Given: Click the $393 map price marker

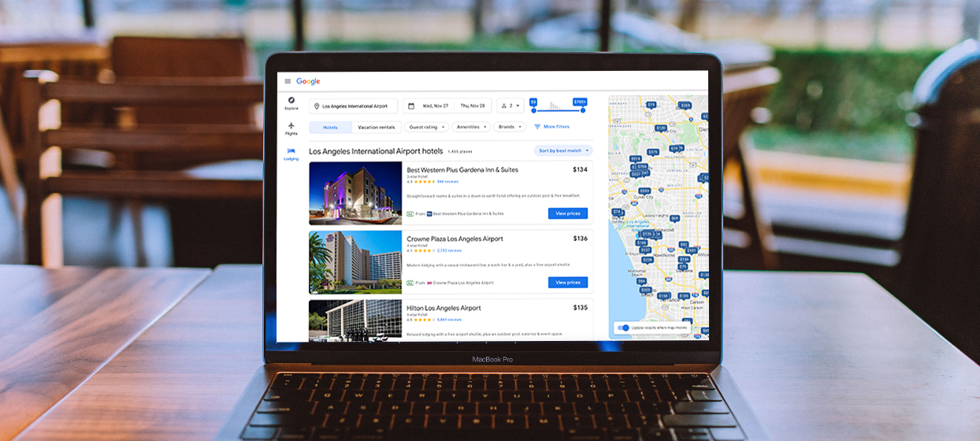Looking at the screenshot, I should pos(644,191).
